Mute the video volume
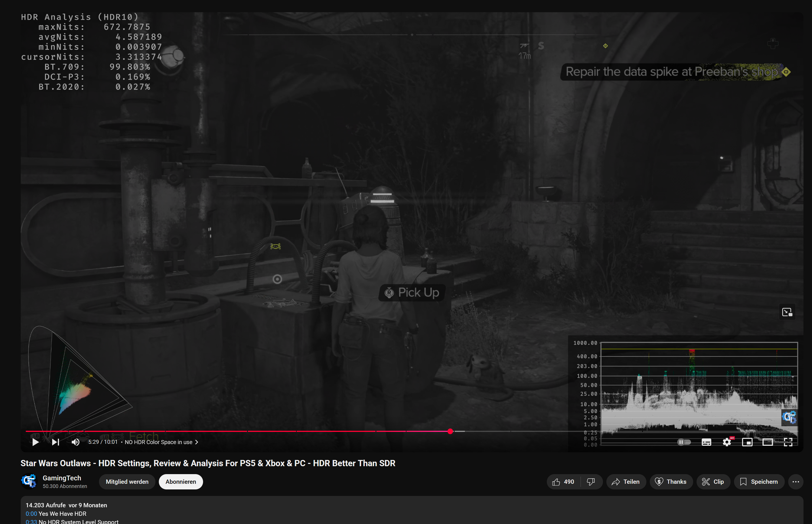Image resolution: width=812 pixels, height=524 pixels. pyautogui.click(x=75, y=442)
